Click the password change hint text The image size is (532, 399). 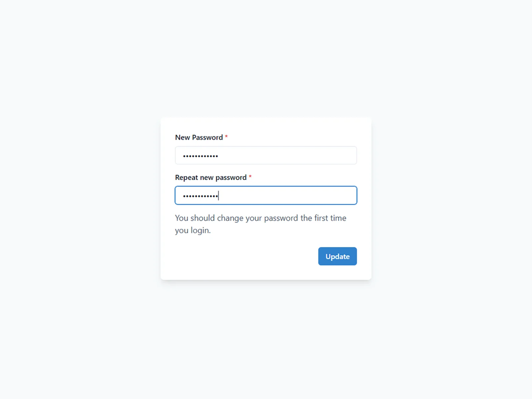(x=261, y=224)
